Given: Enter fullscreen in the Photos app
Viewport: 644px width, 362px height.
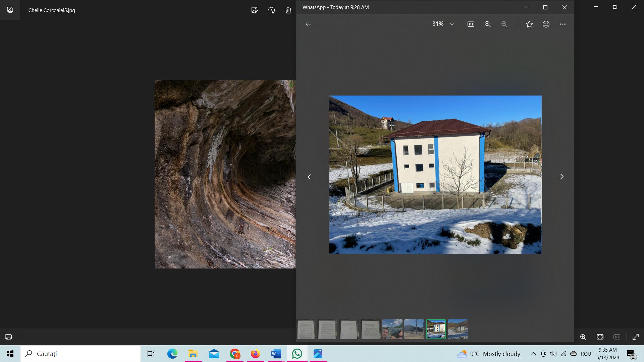Looking at the screenshot, I should pyautogui.click(x=635, y=337).
